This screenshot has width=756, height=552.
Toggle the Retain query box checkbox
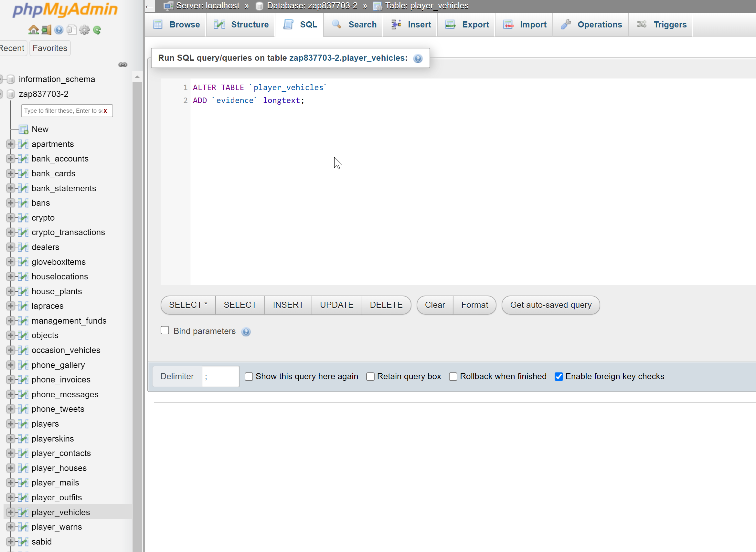click(370, 376)
